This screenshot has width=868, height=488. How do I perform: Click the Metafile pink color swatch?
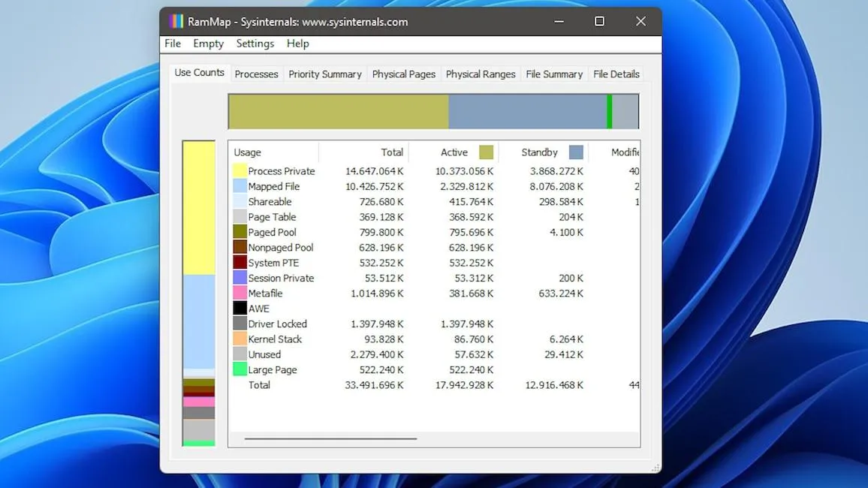coord(240,294)
